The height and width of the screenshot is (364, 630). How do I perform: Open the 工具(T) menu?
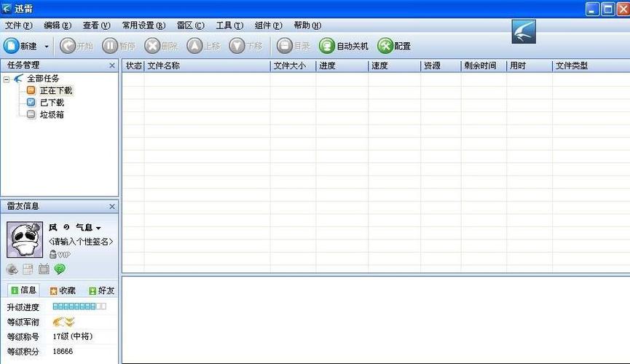click(229, 25)
